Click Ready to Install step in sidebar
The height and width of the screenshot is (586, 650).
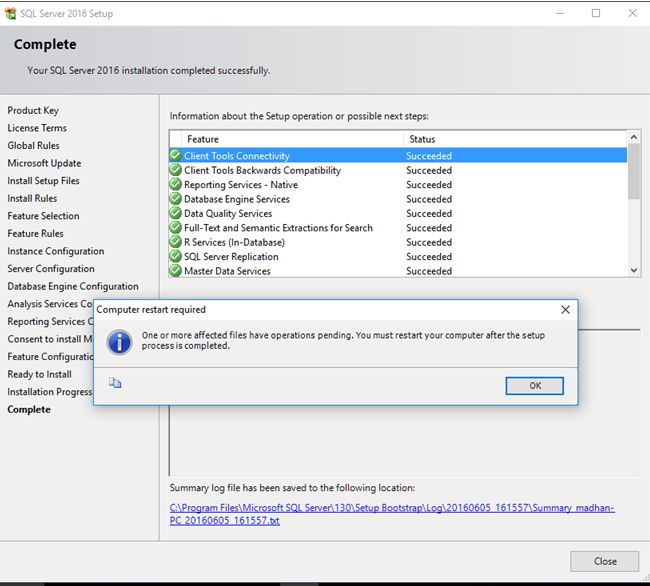pos(39,374)
